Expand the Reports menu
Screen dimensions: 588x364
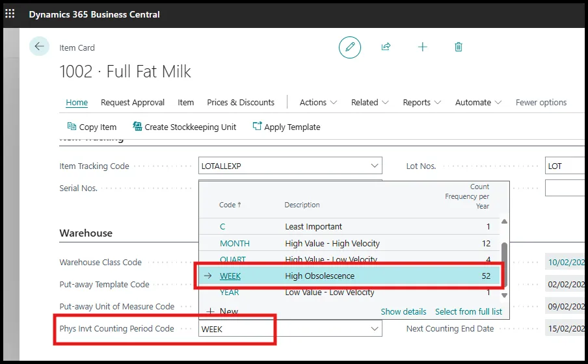[422, 102]
